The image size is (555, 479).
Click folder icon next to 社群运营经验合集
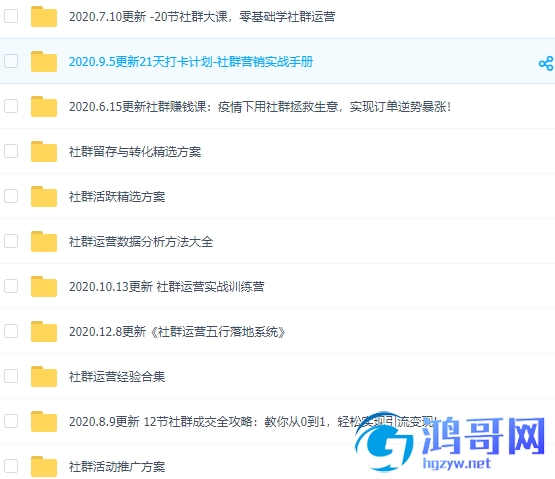pyautogui.click(x=44, y=376)
